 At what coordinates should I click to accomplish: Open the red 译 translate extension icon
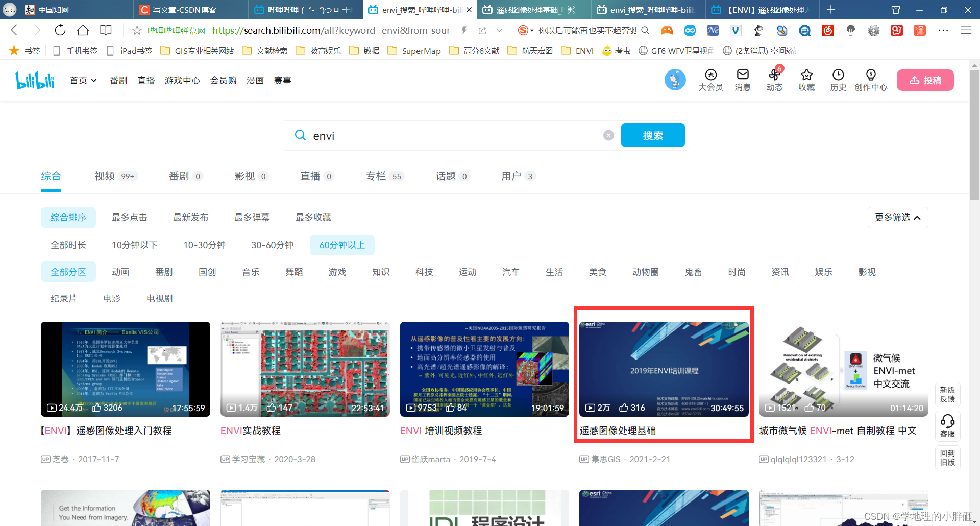920,31
